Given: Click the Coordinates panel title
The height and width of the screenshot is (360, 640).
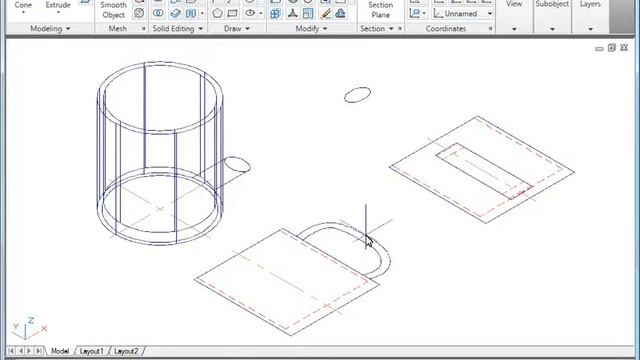Looking at the screenshot, I should click(446, 29).
